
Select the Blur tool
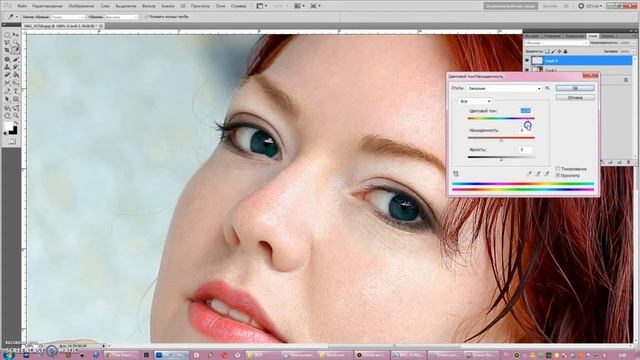[x=7, y=83]
